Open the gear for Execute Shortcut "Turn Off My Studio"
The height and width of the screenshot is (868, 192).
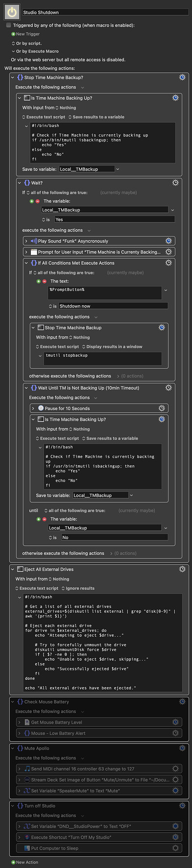175,837
